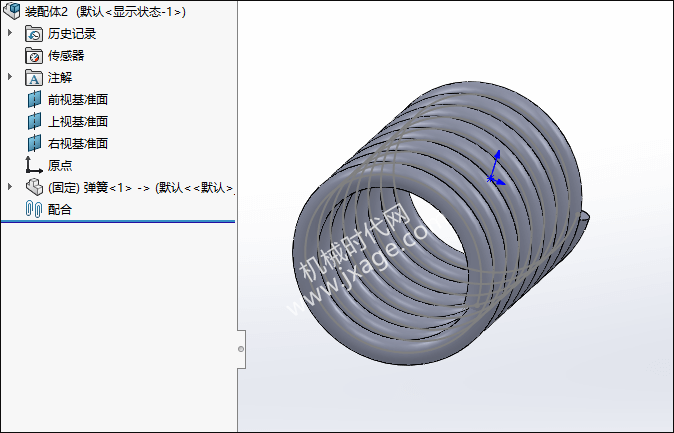The height and width of the screenshot is (433, 674).
Task: Click the 原点 origin icon
Action: (x=34, y=165)
